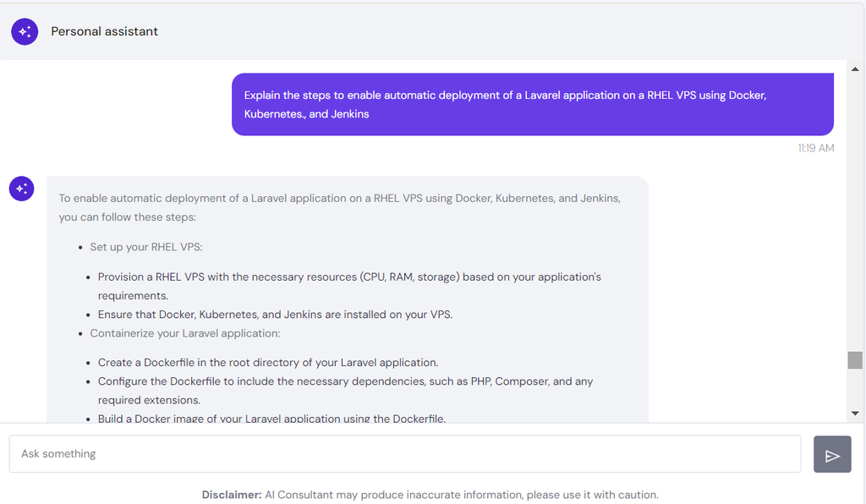Click 'Create a Dockerfile in the root' step

[x=268, y=363]
